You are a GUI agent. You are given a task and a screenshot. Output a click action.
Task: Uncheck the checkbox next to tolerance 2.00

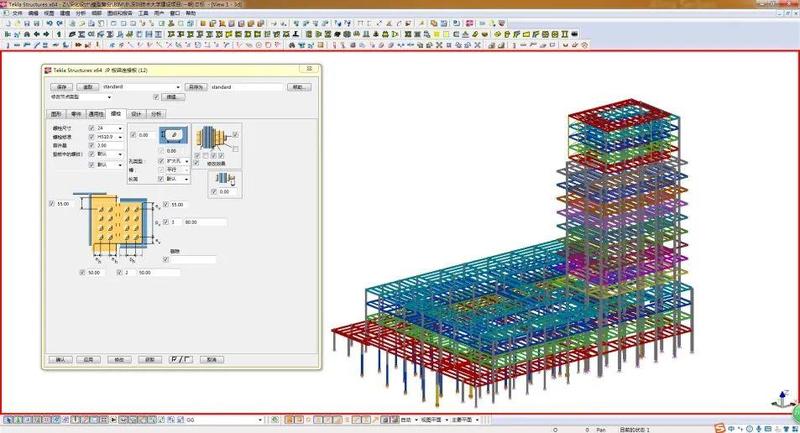(90, 146)
